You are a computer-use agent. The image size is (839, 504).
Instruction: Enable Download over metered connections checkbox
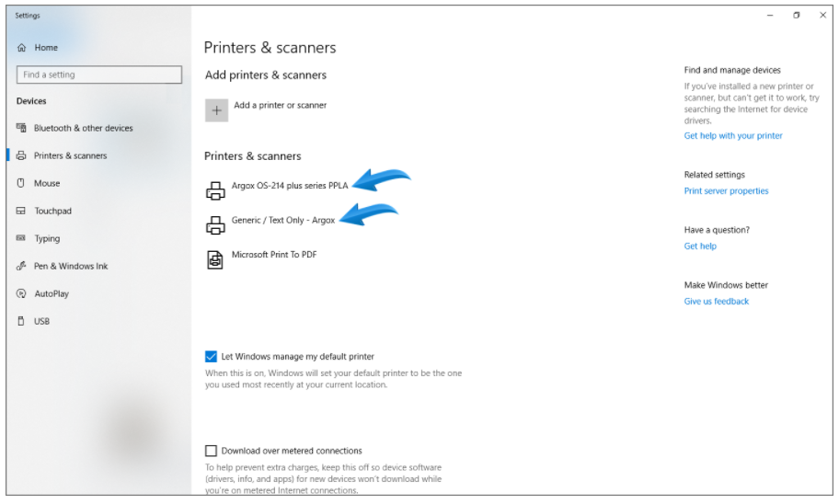(x=211, y=451)
